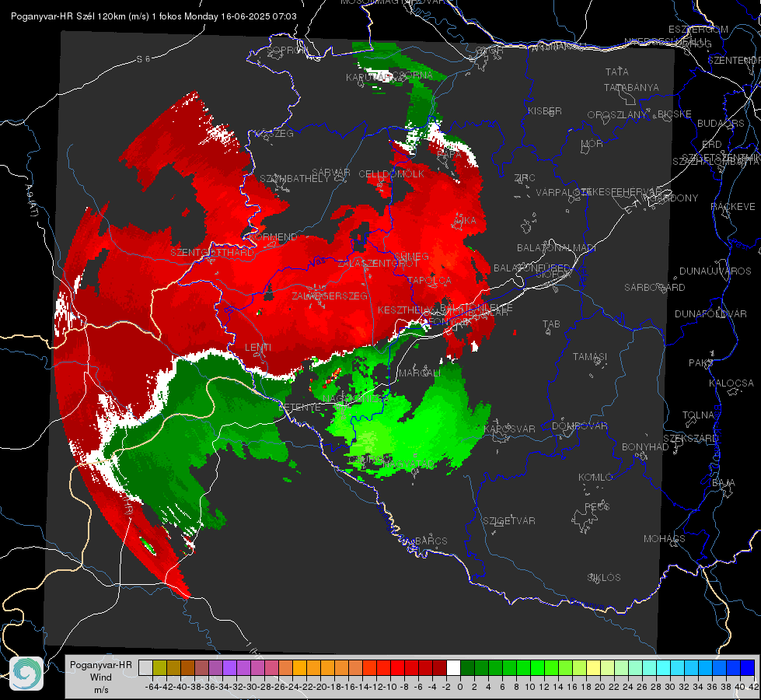Pick the gray swatch at the legend's left end
761x700 pixels.
pos(145,668)
